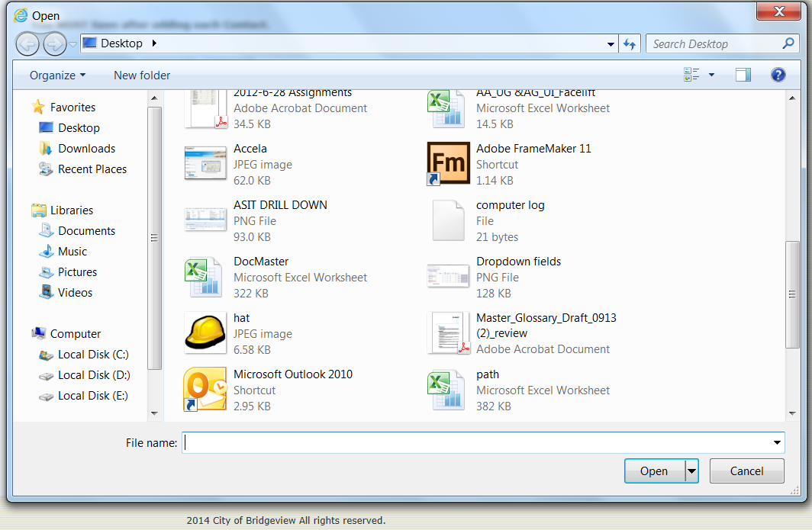Click the refresh button beside address bar
This screenshot has height=530, width=812.
[x=630, y=43]
